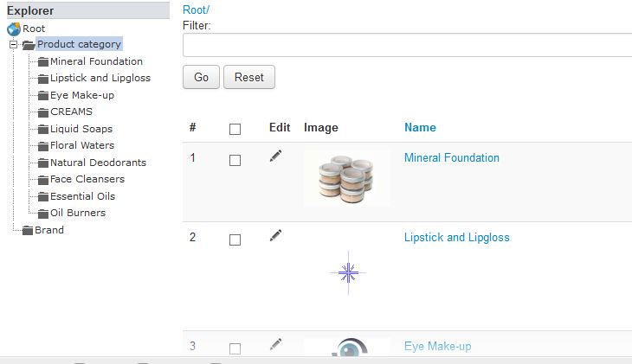
Task: Open Face Cleansers in Explorer tree
Action: click(x=87, y=179)
